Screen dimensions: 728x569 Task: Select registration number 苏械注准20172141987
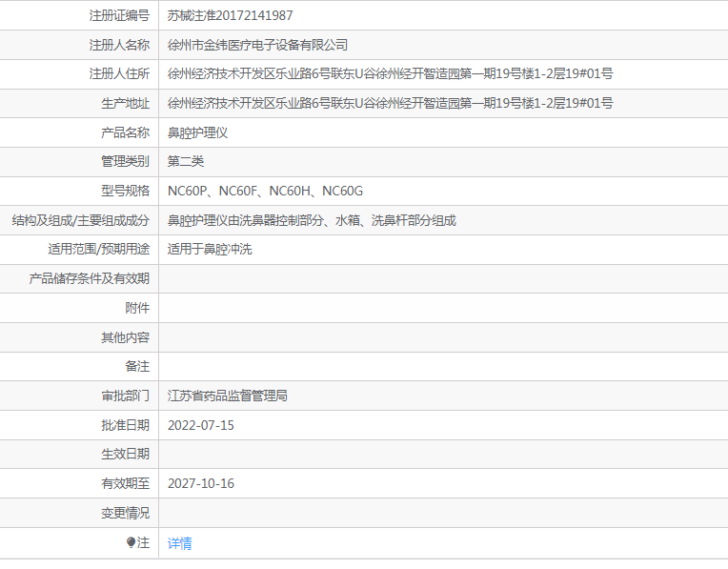[230, 15]
